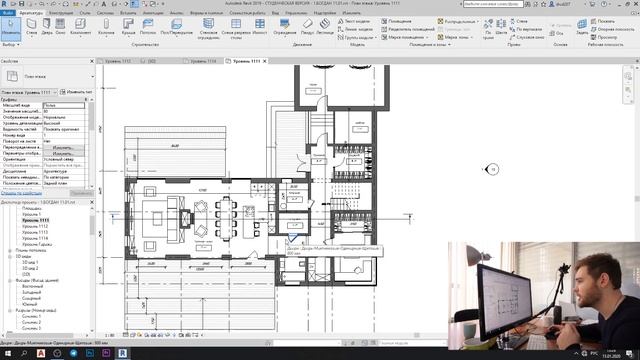
Task: Select the Текст модели tool
Action: coord(354,21)
